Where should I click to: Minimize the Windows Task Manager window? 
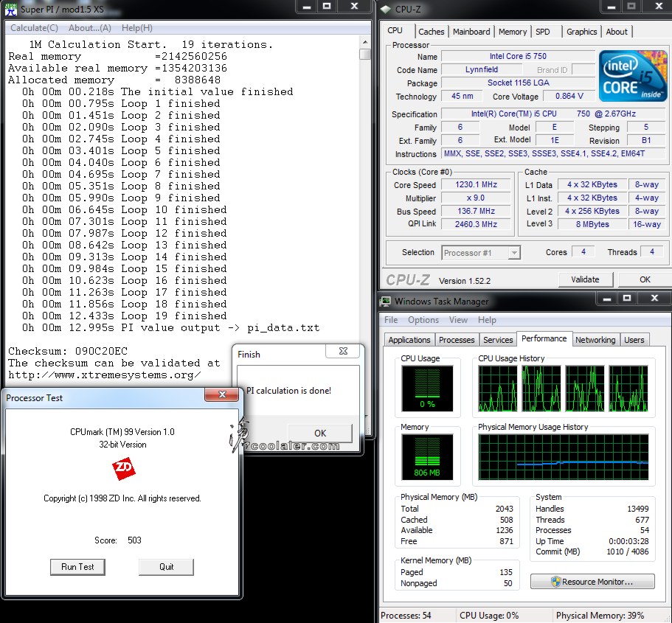point(607,299)
